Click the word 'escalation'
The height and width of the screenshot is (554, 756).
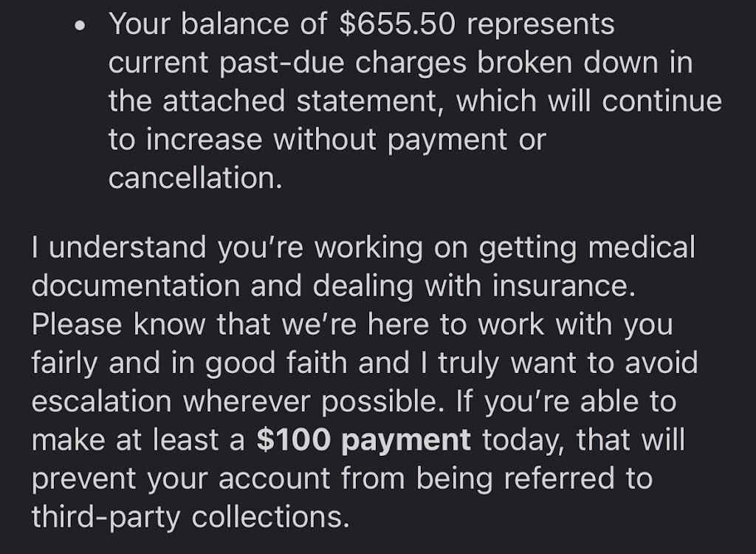pyautogui.click(x=102, y=402)
